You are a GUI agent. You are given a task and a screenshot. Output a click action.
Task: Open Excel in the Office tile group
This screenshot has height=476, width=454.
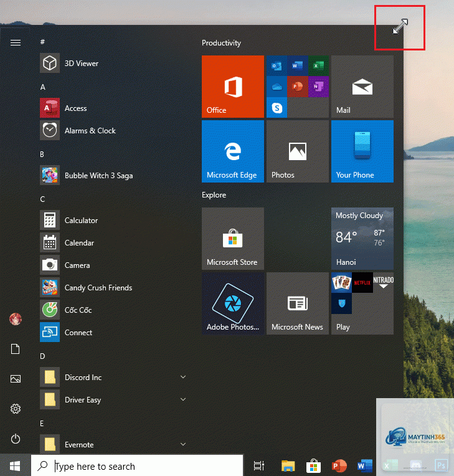point(318,65)
